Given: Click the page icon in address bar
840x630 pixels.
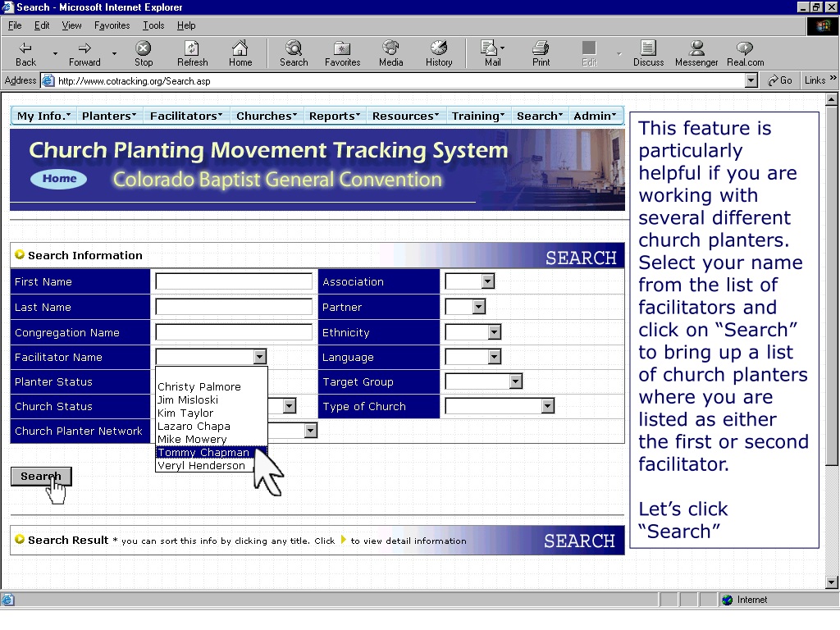Looking at the screenshot, I should click(x=48, y=81).
